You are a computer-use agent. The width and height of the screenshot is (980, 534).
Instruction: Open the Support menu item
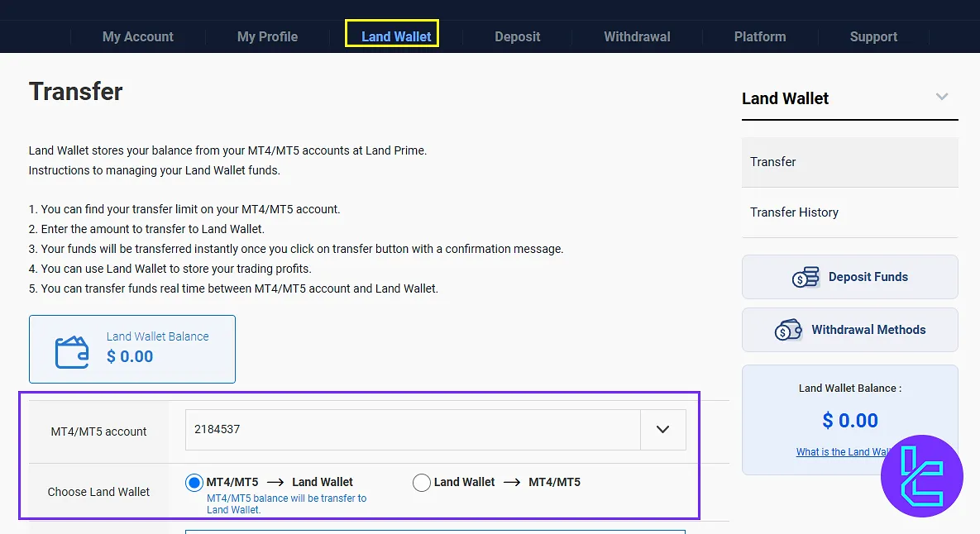coord(873,37)
